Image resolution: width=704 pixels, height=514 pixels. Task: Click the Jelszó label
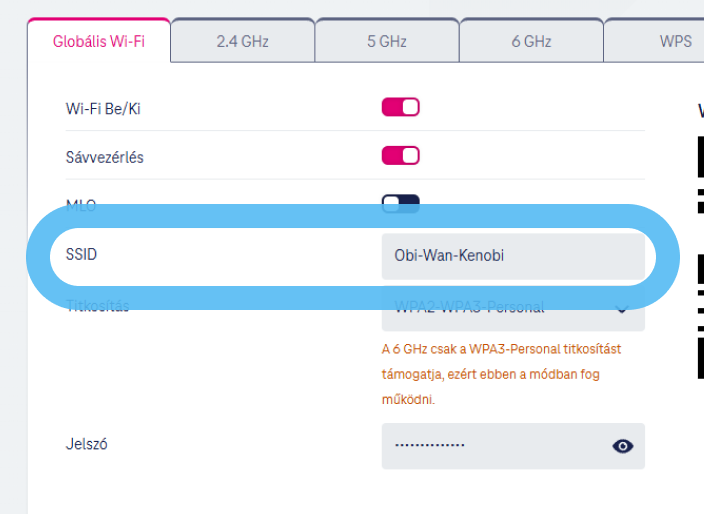tap(86, 443)
